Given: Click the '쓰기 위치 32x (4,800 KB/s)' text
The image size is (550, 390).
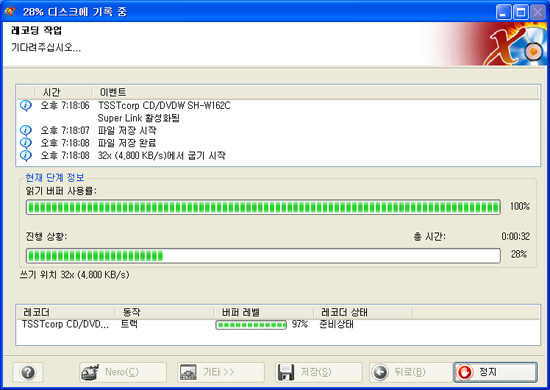Looking at the screenshot, I should tap(74, 274).
